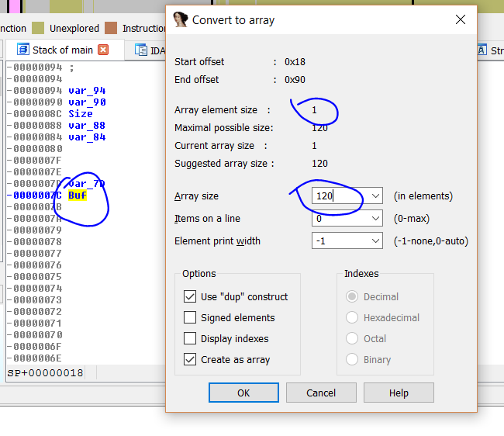Close the Convert to array dialog
The width and height of the screenshot is (504, 436).
tap(461, 20)
